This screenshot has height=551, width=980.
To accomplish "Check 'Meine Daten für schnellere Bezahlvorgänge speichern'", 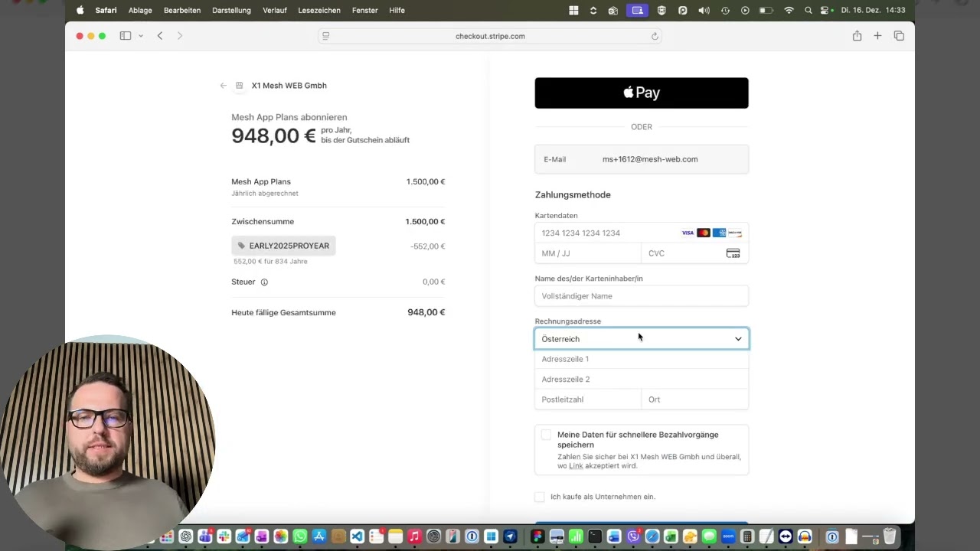I will 546,435.
